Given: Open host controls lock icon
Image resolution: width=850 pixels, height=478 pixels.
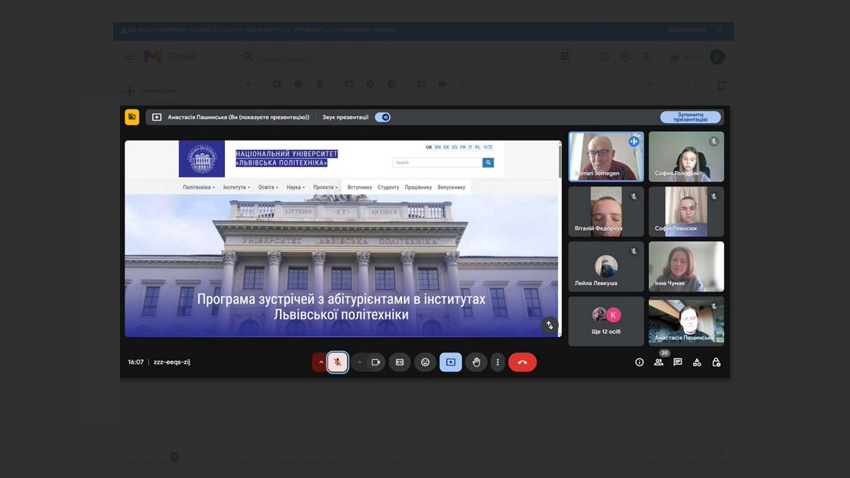Looking at the screenshot, I should [716, 362].
